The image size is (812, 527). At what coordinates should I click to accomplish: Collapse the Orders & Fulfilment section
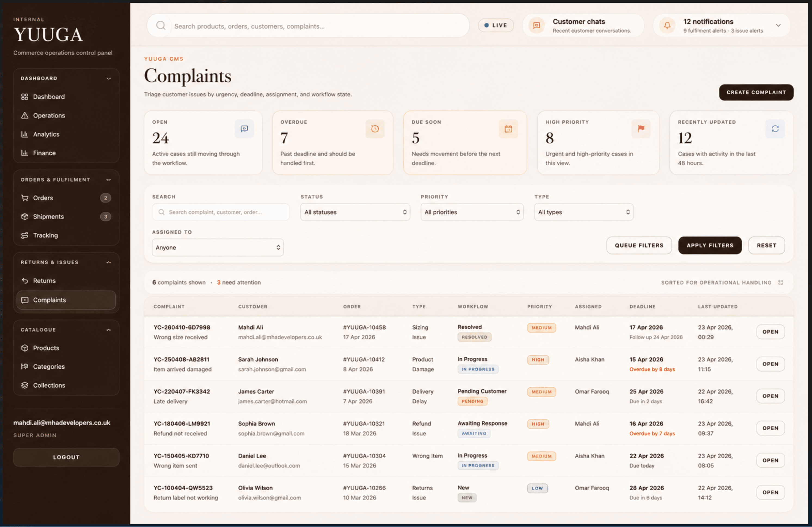[109, 180]
